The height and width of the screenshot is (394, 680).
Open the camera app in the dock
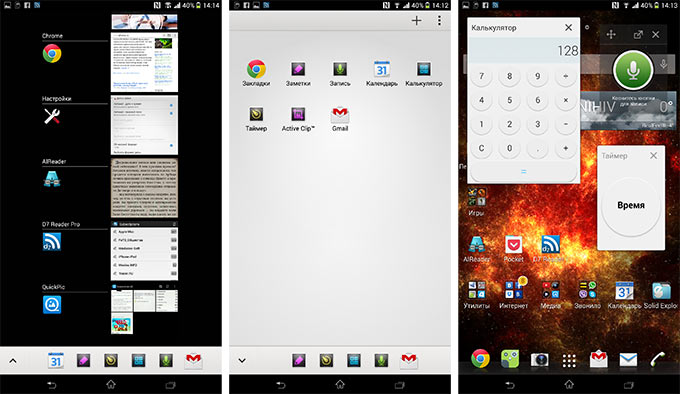pos(539,360)
